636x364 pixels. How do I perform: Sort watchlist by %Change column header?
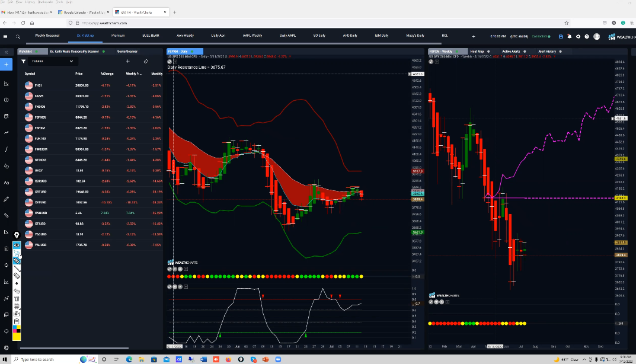107,74
